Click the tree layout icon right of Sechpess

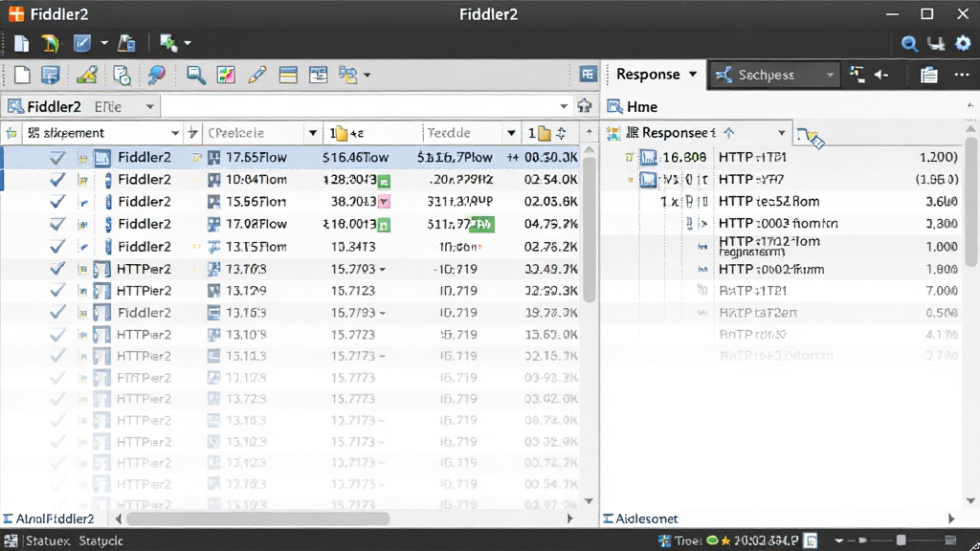point(857,75)
